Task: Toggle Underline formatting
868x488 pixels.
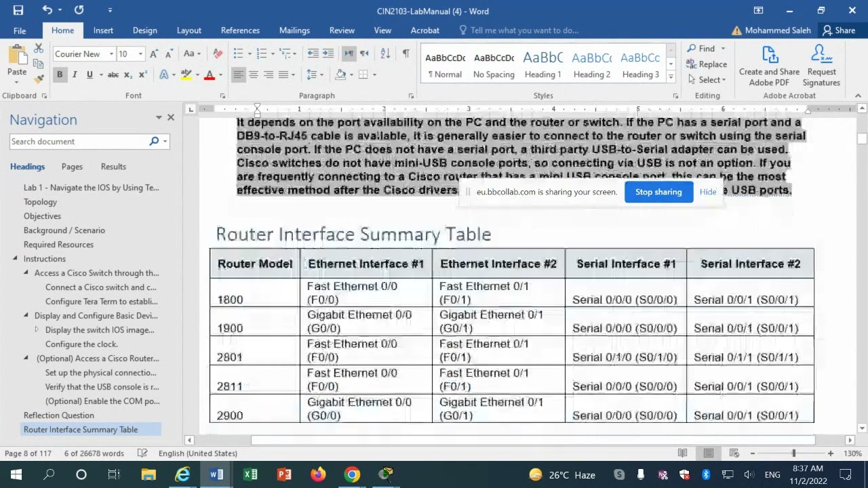Action: tap(89, 75)
